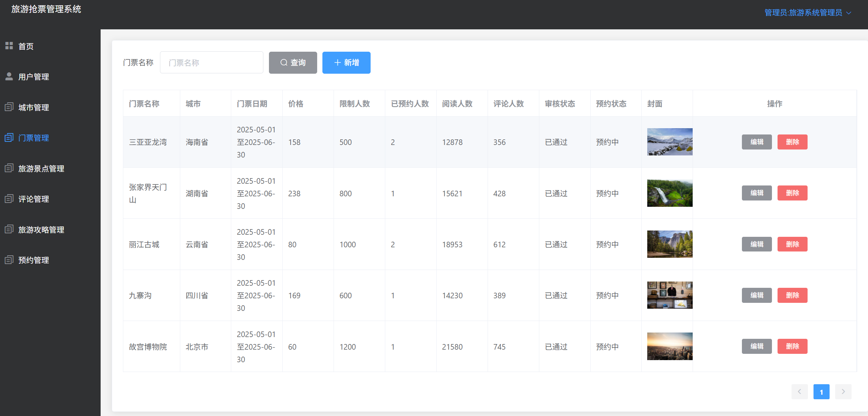The width and height of the screenshot is (868, 416).
Task: Delete the 丽江古城 ticket row
Action: tap(792, 244)
